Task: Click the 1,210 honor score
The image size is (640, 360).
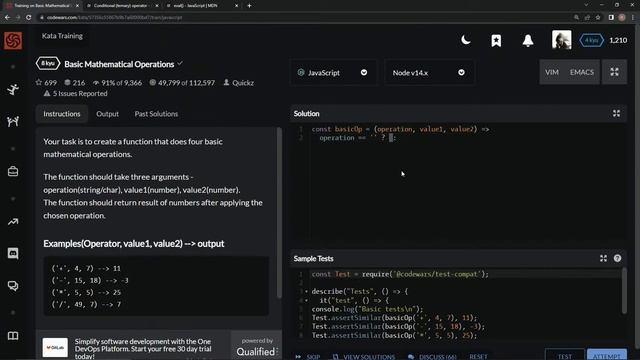Action: (618, 40)
